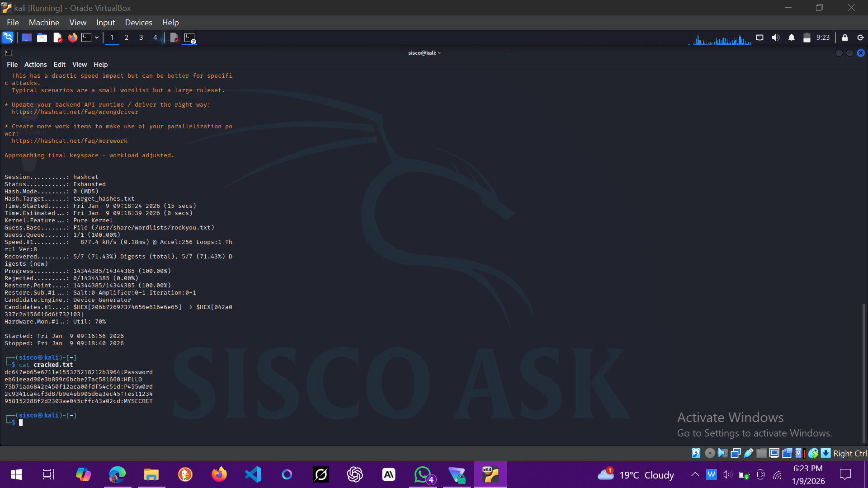The height and width of the screenshot is (488, 868).
Task: Open the Kali applications menu icon
Action: 8,38
